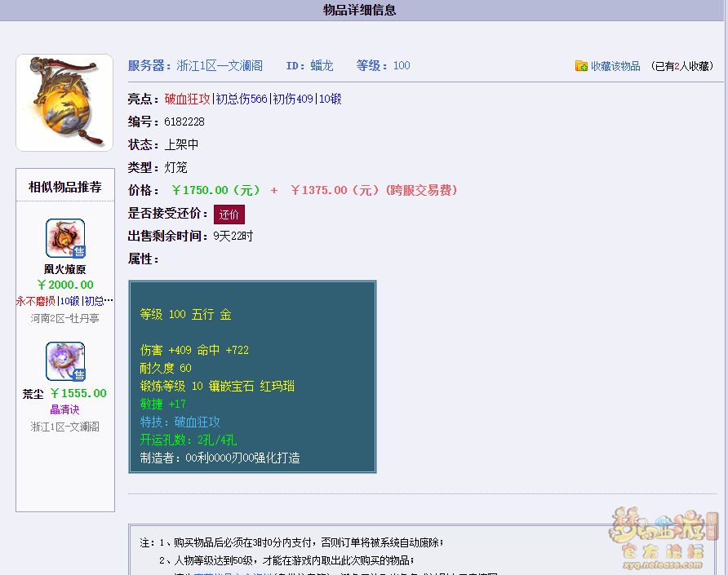Click the red 破血狂攻 highlight after 亮点
The width and height of the screenshot is (728, 575).
pyautogui.click(x=187, y=99)
